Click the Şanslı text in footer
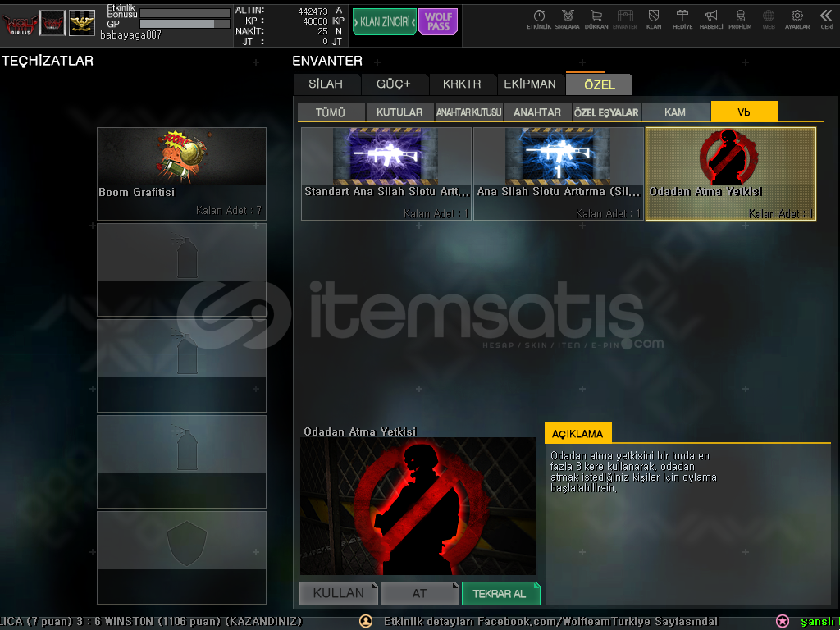This screenshot has height=630, width=840. click(818, 622)
